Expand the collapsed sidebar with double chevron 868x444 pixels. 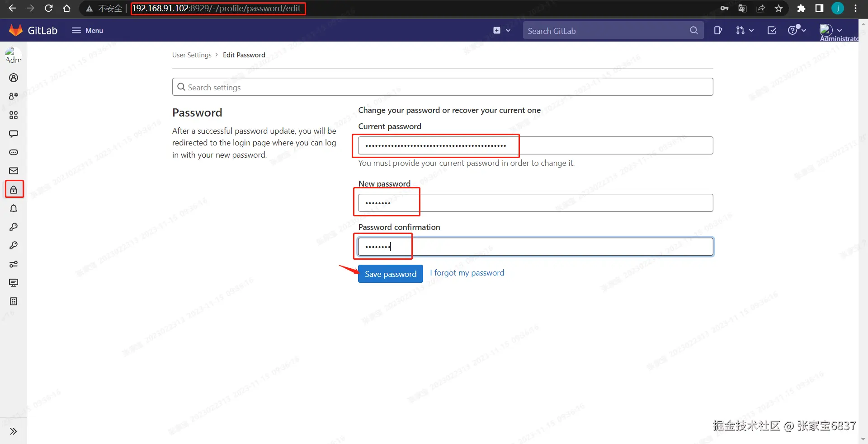click(x=14, y=431)
